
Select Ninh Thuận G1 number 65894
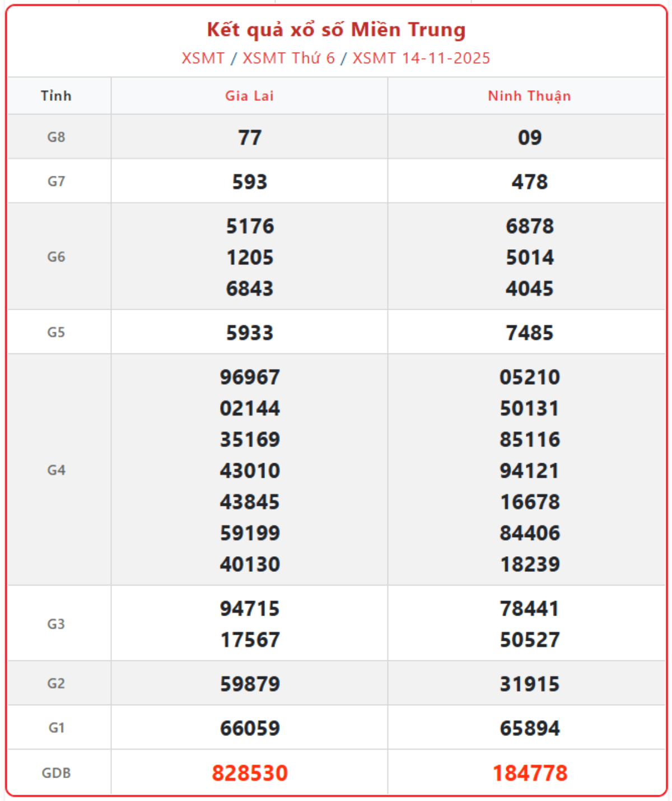click(x=530, y=728)
